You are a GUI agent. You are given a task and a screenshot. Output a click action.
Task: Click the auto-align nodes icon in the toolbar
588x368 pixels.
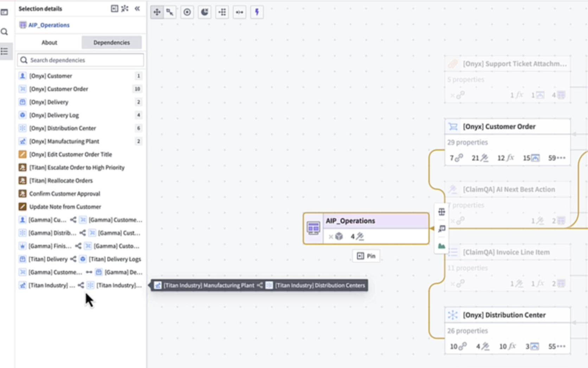pos(222,12)
